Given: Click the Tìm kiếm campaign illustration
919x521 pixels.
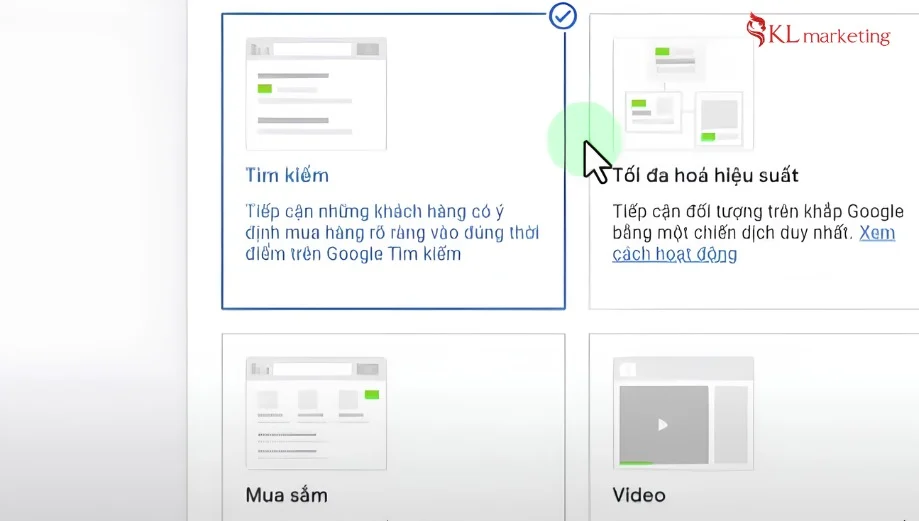Looking at the screenshot, I should click(x=316, y=94).
